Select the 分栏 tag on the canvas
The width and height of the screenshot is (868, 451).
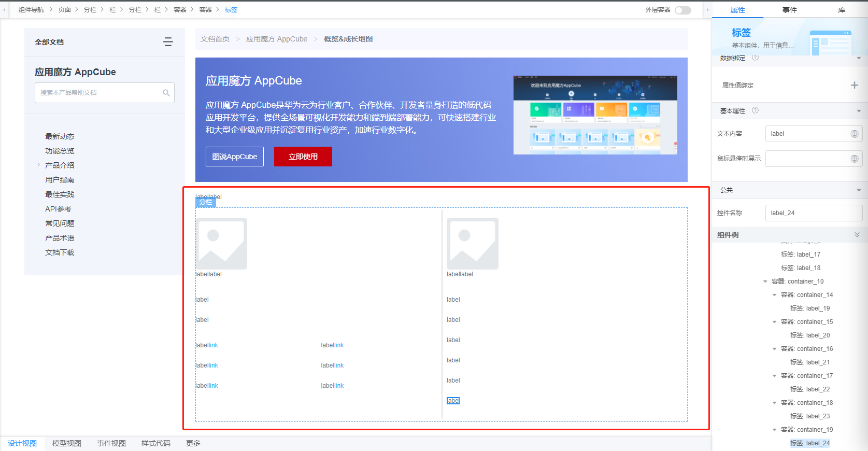coord(206,202)
